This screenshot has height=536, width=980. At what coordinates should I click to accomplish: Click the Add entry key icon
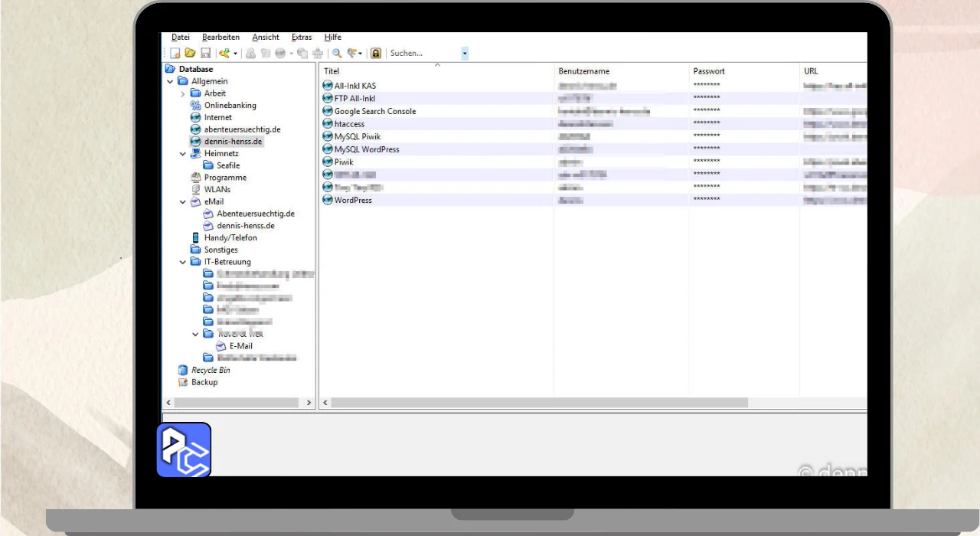[224, 54]
